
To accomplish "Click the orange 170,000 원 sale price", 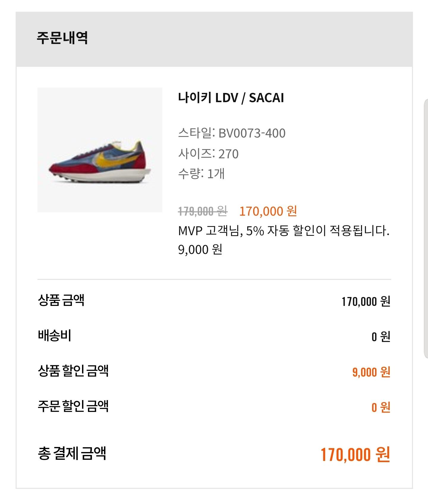I will click(268, 211).
